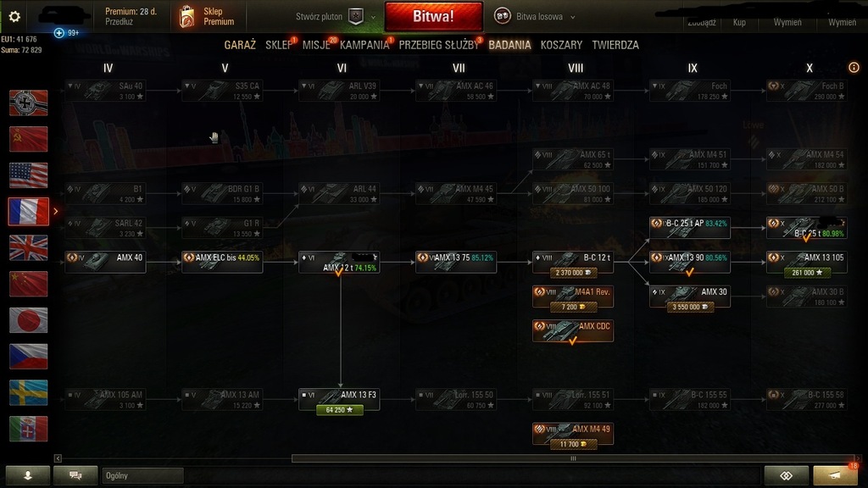Screen dimensions: 868x488
Task: Open the Bitwa losowa mode dropdown
Action: click(534, 17)
